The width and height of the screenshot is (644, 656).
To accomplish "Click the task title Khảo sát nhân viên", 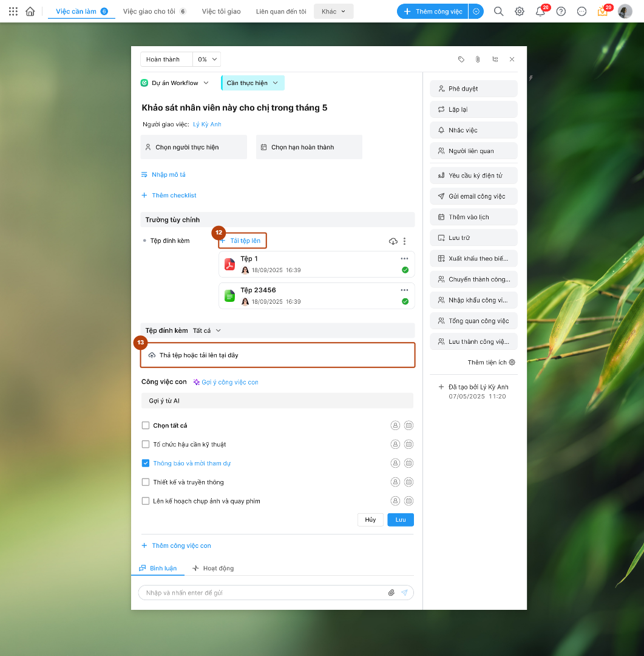I will coord(234,108).
